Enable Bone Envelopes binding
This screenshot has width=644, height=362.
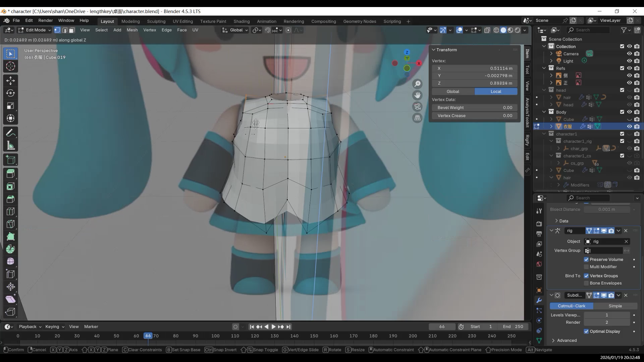[586, 283]
